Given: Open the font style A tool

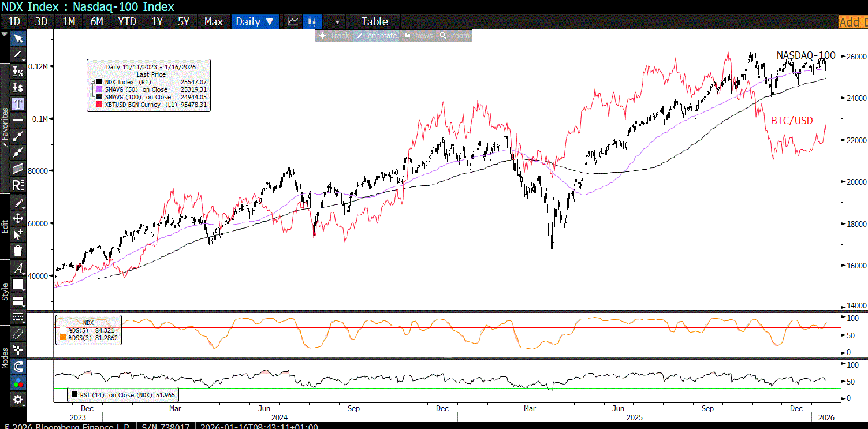Looking at the screenshot, I should pos(18,268).
